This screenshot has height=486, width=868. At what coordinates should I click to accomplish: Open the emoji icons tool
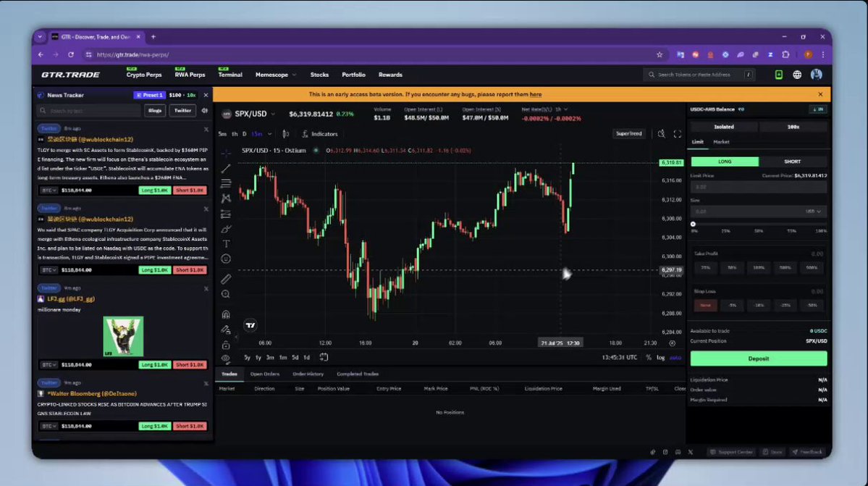(226, 259)
